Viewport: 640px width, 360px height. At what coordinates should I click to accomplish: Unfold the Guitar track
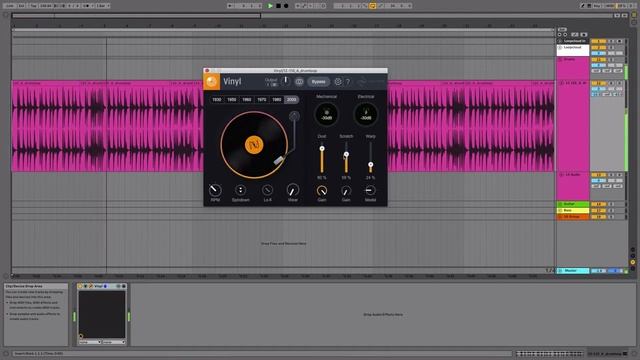[560, 204]
